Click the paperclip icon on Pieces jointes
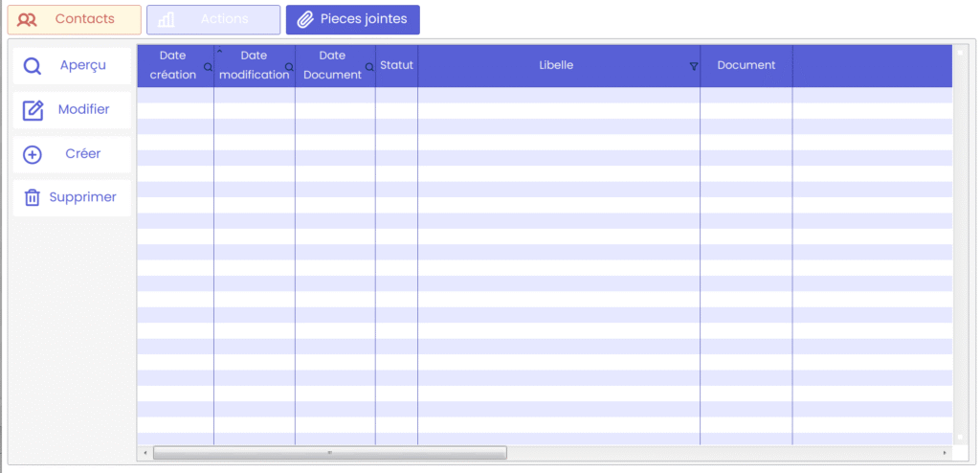This screenshot has height=473, width=980. coord(305,20)
